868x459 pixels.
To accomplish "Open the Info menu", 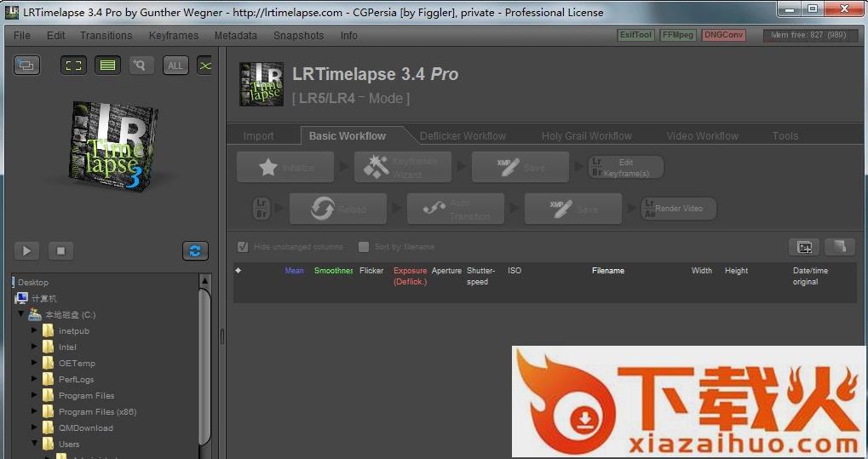I will click(348, 36).
